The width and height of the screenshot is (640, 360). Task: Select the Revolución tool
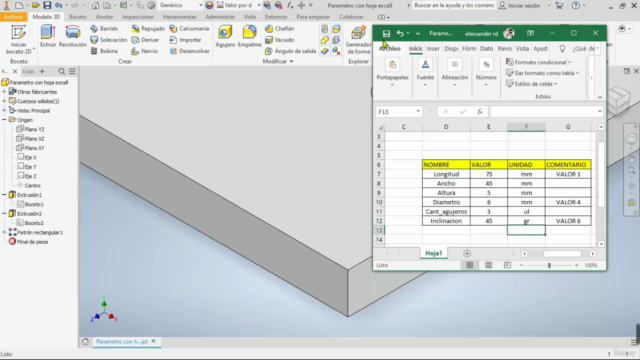click(x=73, y=36)
